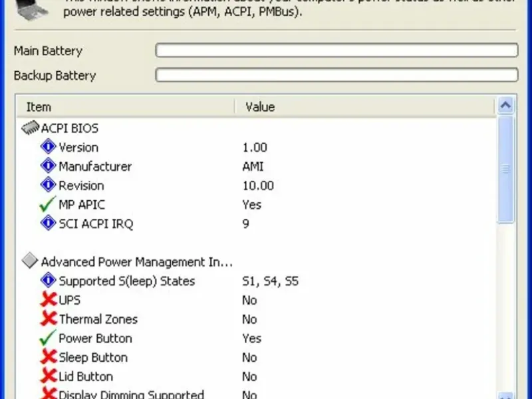Select the Power Button row label

(x=95, y=338)
